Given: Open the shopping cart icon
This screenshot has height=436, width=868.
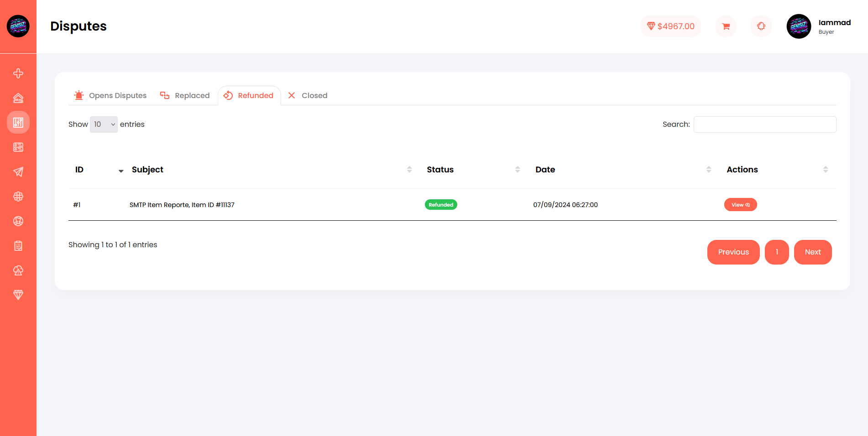Looking at the screenshot, I should coord(726,26).
